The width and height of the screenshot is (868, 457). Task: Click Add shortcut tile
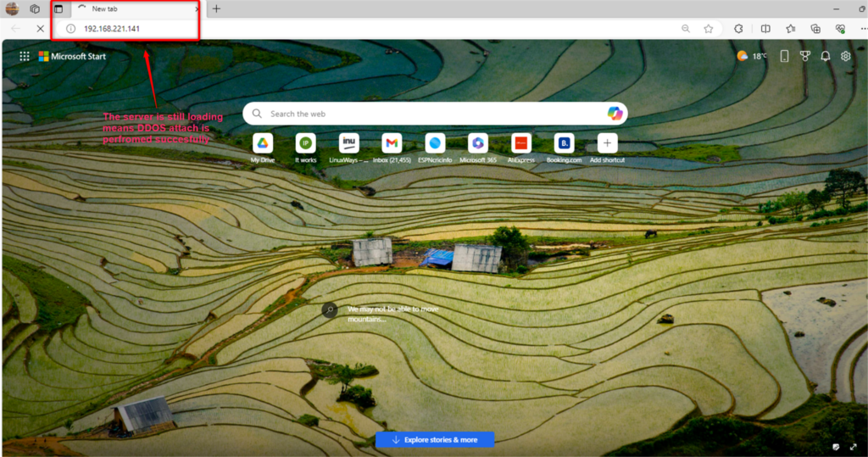607,148
